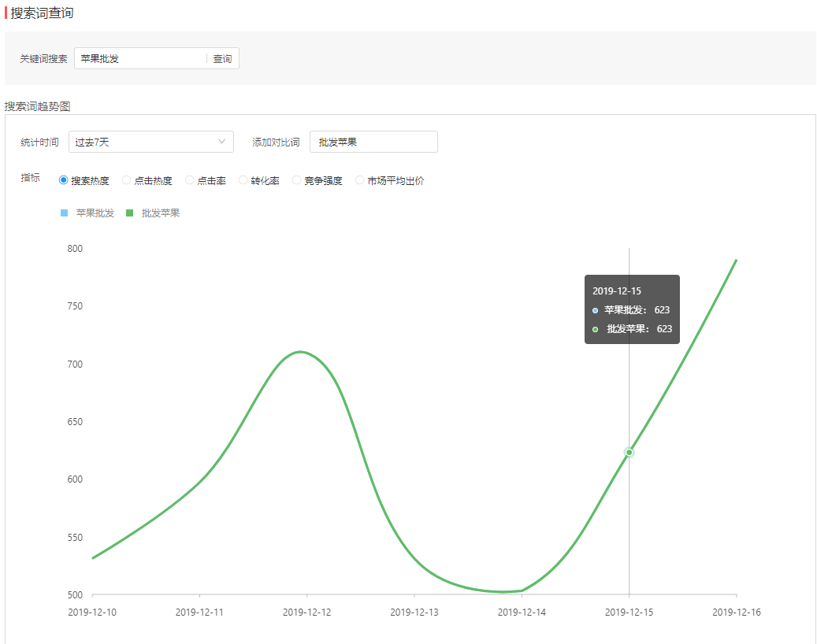817x644 pixels.
Task: Click the 搜索词趋势图 section title
Action: 38,106
